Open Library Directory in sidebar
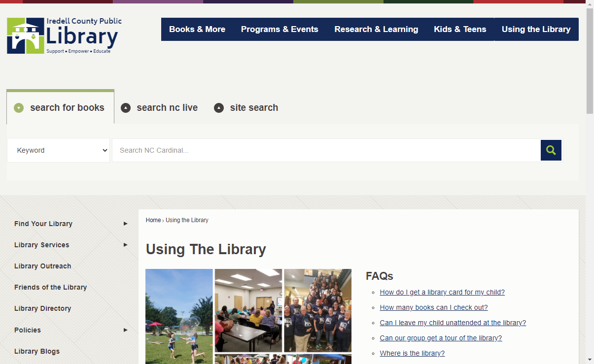The height and width of the screenshot is (364, 594). click(x=43, y=308)
